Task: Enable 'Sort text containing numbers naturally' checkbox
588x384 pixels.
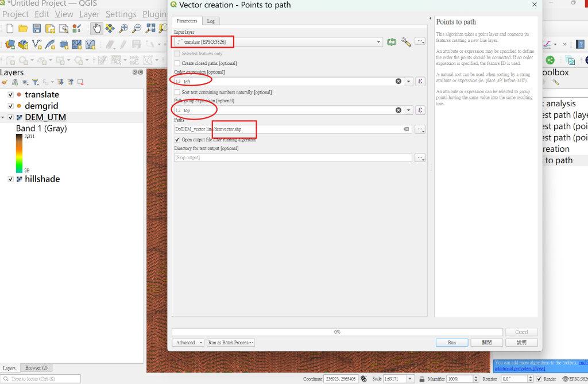Action: point(177,92)
